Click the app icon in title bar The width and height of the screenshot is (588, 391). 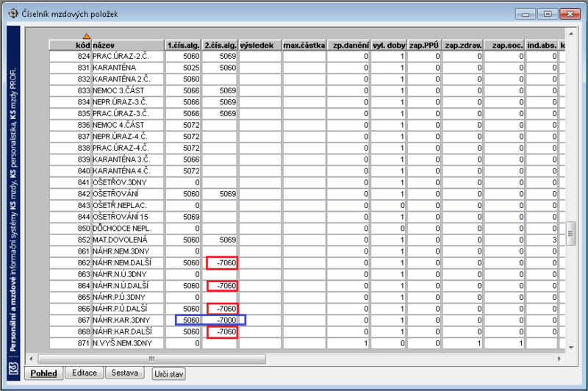pyautogui.click(x=13, y=13)
